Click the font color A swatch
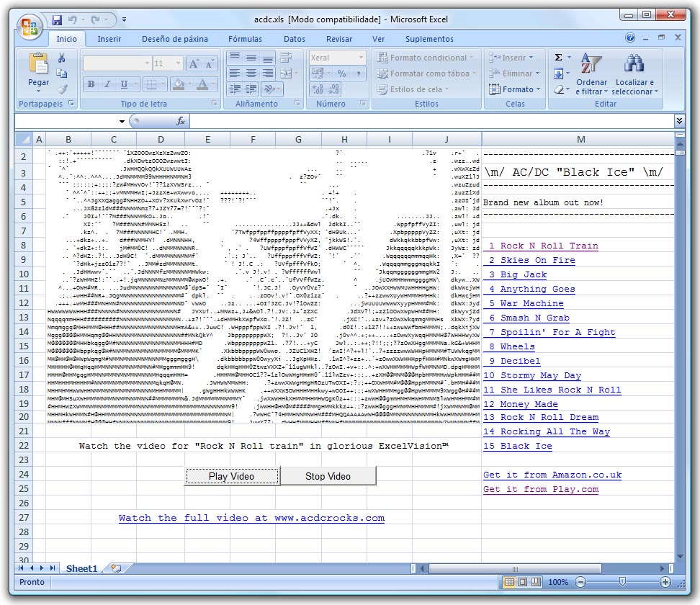700x605 pixels. (x=202, y=84)
